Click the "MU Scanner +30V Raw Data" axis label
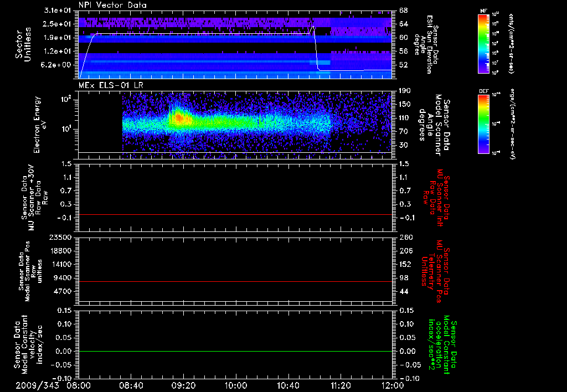 point(35,198)
